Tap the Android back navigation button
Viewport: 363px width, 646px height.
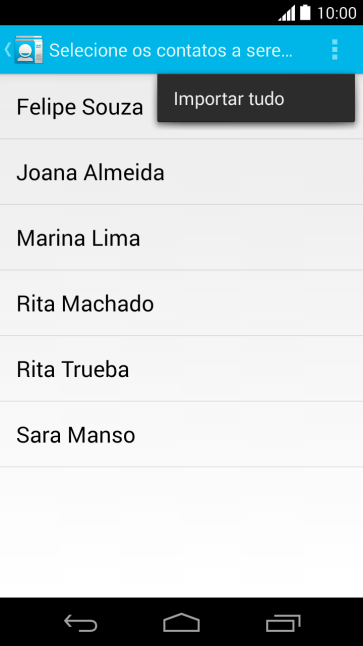(x=80, y=623)
